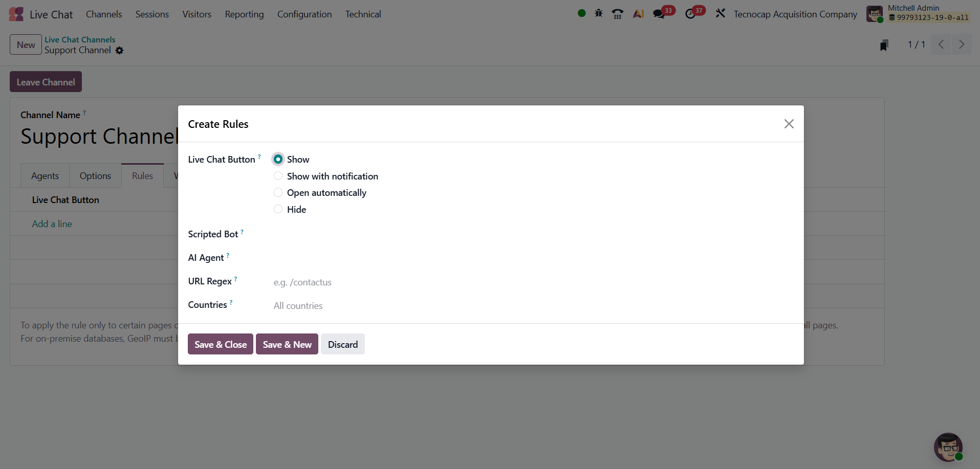Viewport: 980px width, 469px height.
Task: Click the Save & Close button
Action: click(220, 344)
